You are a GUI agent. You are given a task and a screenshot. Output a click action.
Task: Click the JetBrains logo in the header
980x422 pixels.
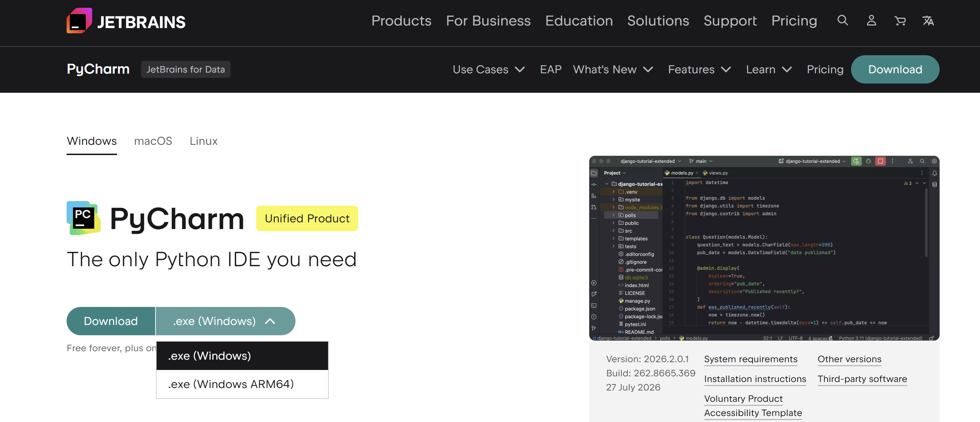[126, 21]
